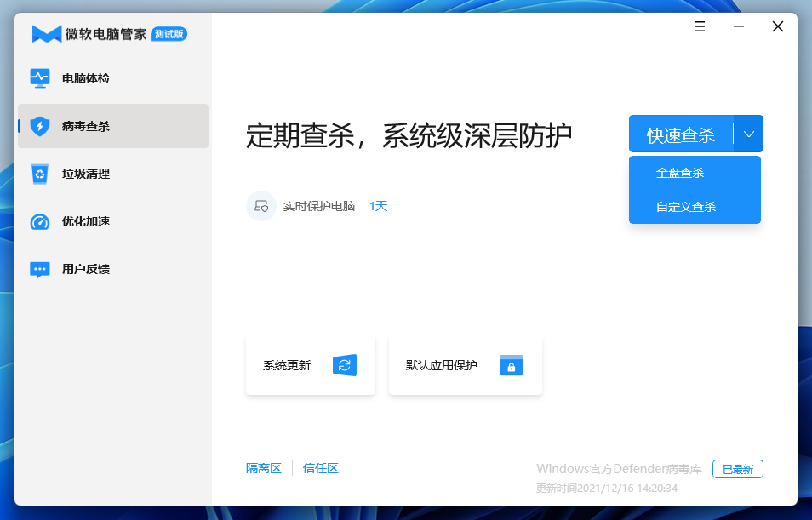Choose 全盘查杀 from scan dropdown
The width and height of the screenshot is (812, 520).
(x=695, y=173)
